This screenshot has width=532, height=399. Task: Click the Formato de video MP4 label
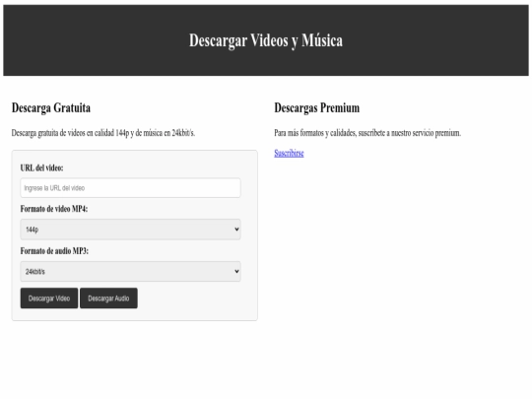coord(54,209)
